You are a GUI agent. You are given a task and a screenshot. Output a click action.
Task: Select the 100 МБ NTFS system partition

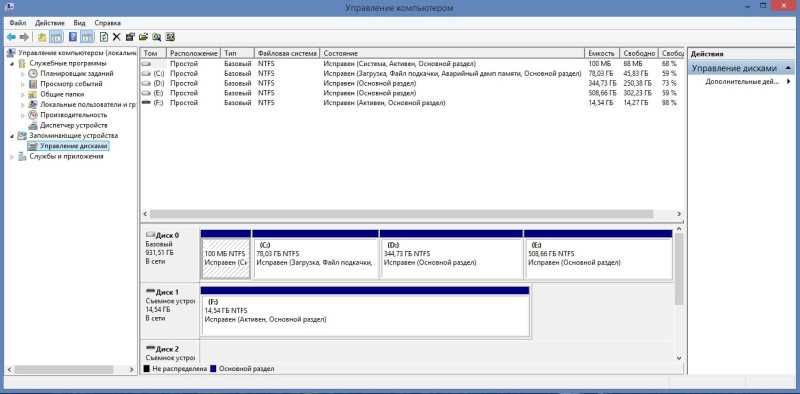pyautogui.click(x=226, y=254)
